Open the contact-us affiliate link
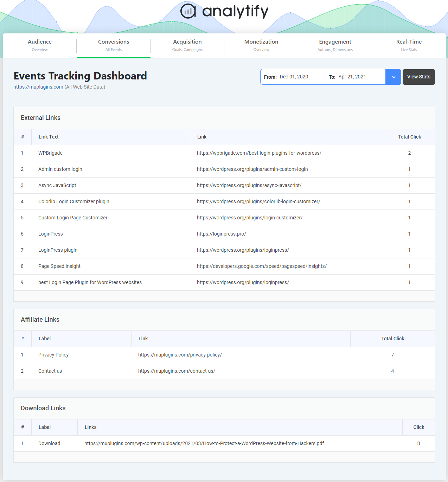Screen dimensions: 448x482 (177, 371)
